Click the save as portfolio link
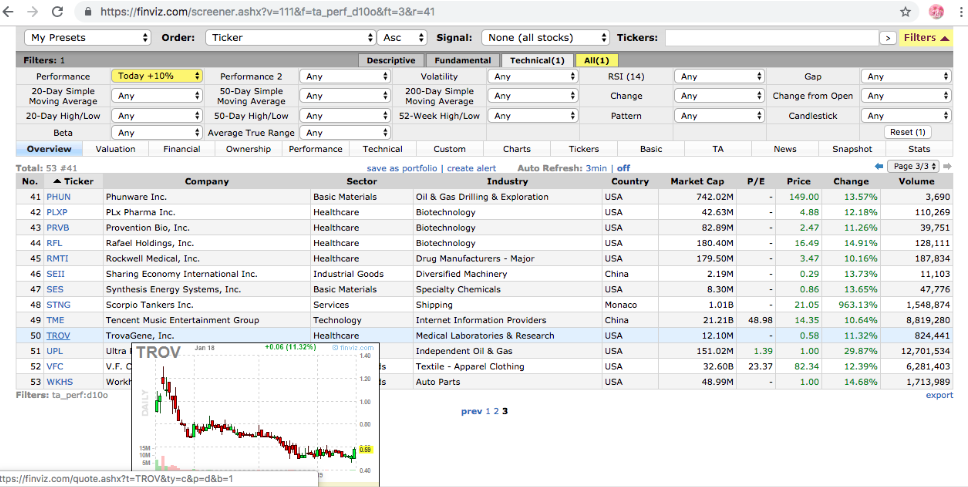This screenshot has width=968, height=487. [401, 168]
